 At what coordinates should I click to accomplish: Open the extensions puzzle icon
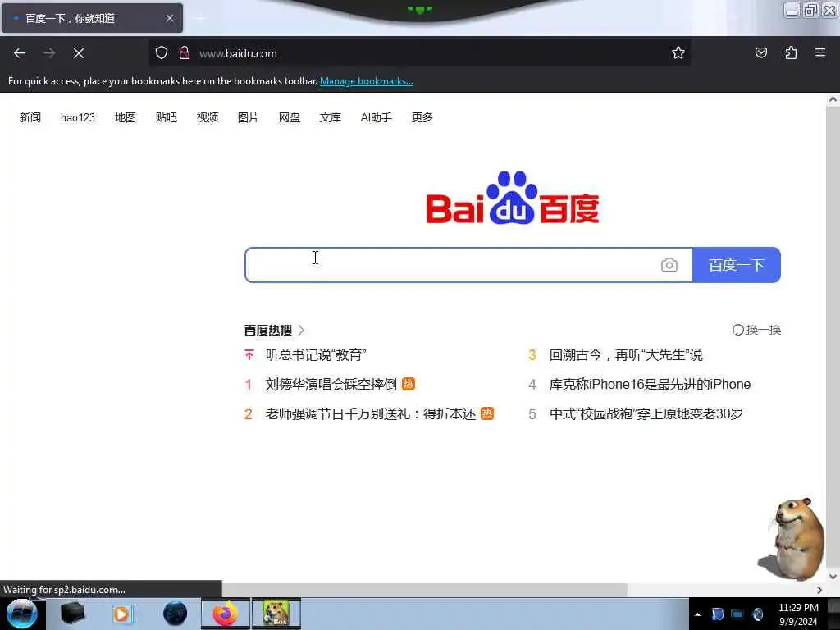791,52
